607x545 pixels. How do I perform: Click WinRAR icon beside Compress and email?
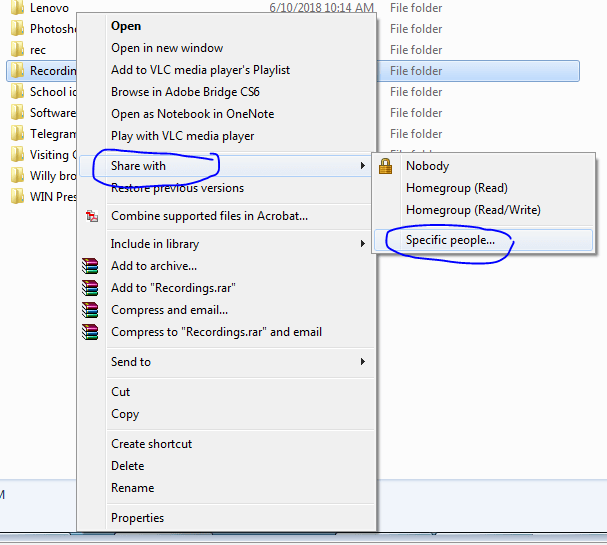click(92, 310)
